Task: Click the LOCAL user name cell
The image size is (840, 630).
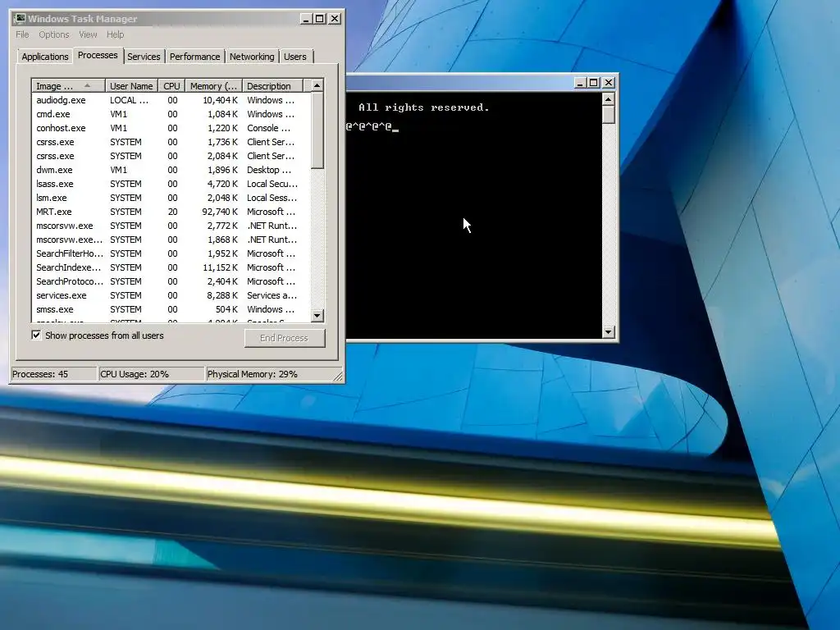Action: (x=129, y=100)
